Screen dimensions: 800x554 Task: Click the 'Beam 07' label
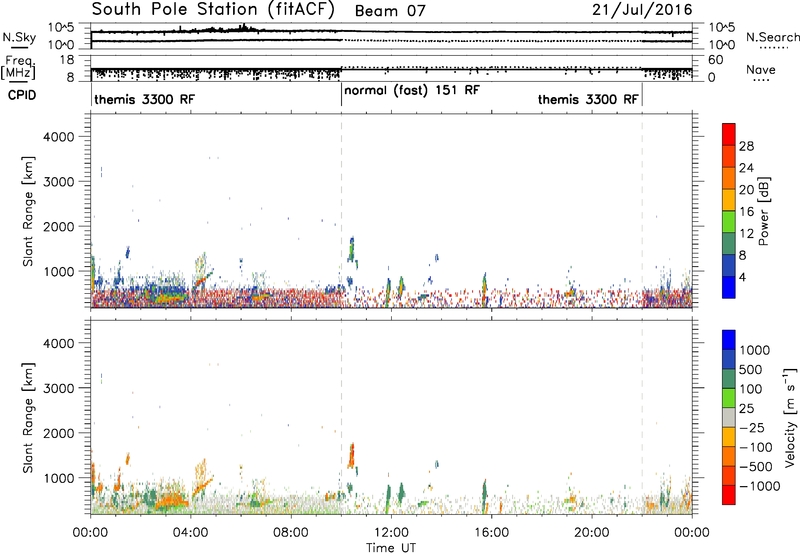point(390,11)
